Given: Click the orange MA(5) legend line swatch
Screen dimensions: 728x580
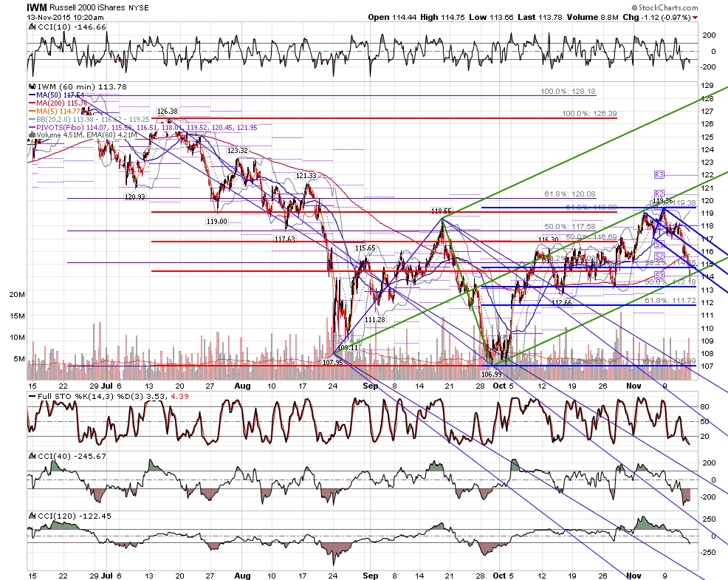Looking at the screenshot, I should (x=32, y=111).
